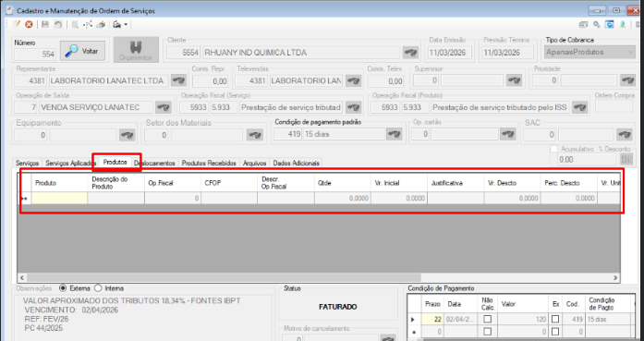Open Operação Fiscal (Serviço) lookup binoculars button
The width and height of the screenshot is (644, 341).
(353, 107)
